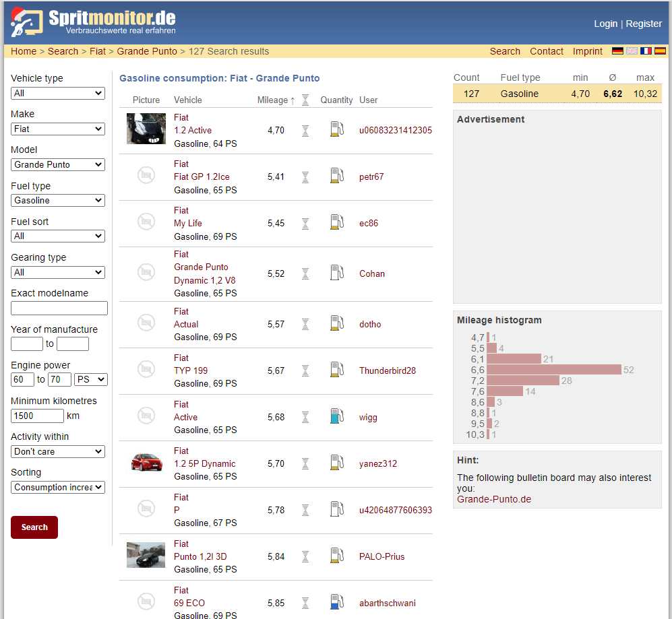Click fuel pump icon in petr67 row
Image resolution: width=672 pixels, height=619 pixels.
click(337, 176)
